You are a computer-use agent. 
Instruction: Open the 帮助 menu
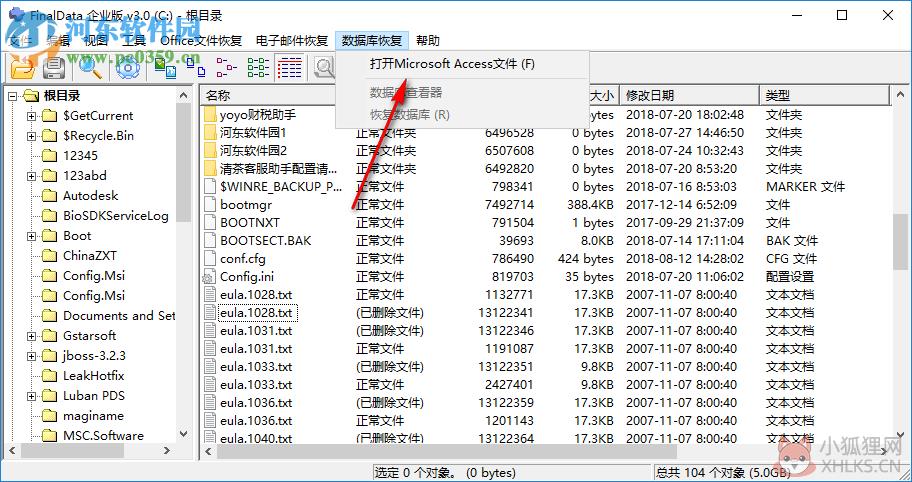click(429, 41)
